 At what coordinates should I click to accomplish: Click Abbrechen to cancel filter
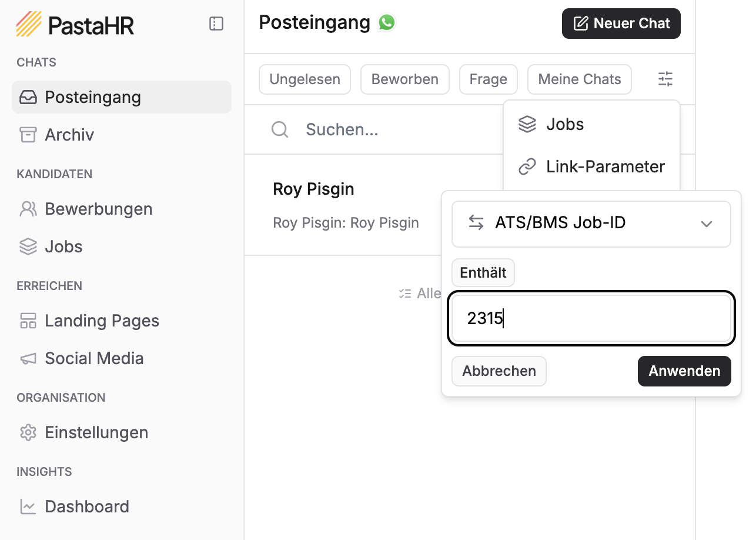pyautogui.click(x=499, y=371)
